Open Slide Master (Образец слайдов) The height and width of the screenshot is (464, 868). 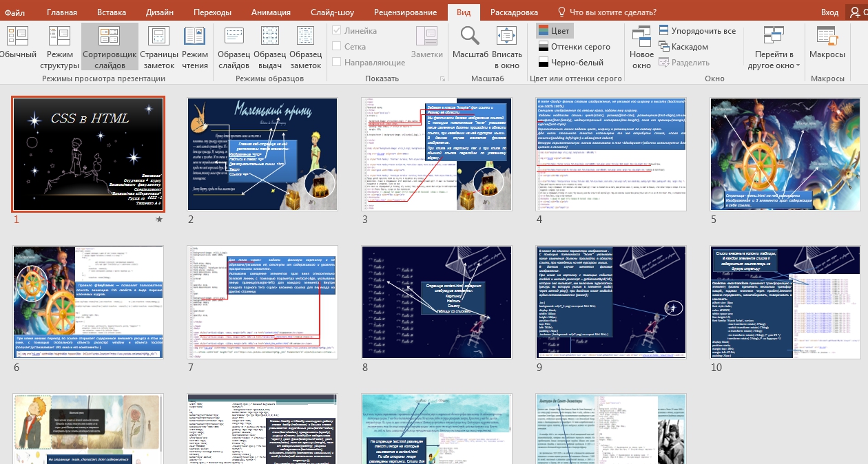coord(234,47)
